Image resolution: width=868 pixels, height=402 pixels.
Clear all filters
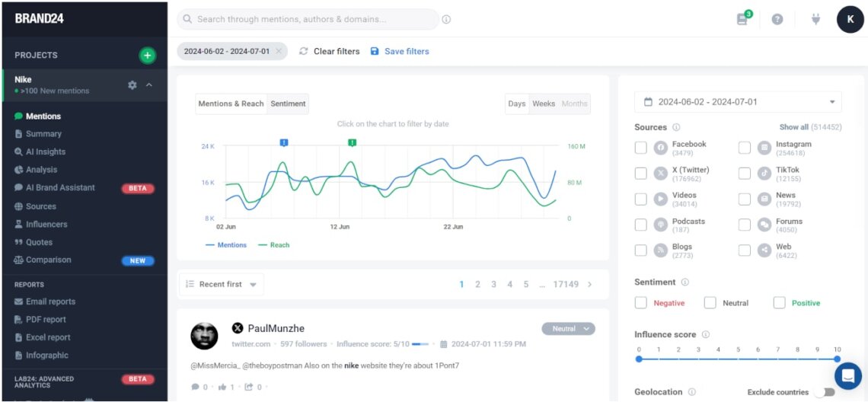[x=330, y=52]
